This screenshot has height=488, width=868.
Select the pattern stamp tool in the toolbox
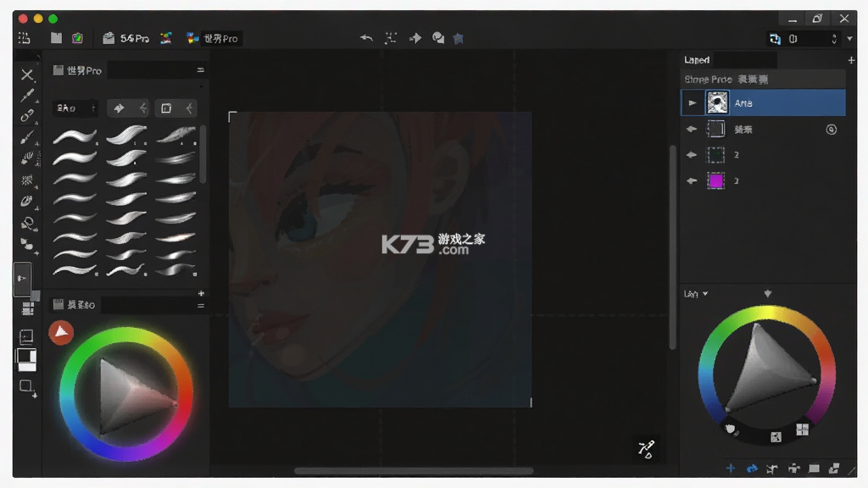click(x=26, y=180)
